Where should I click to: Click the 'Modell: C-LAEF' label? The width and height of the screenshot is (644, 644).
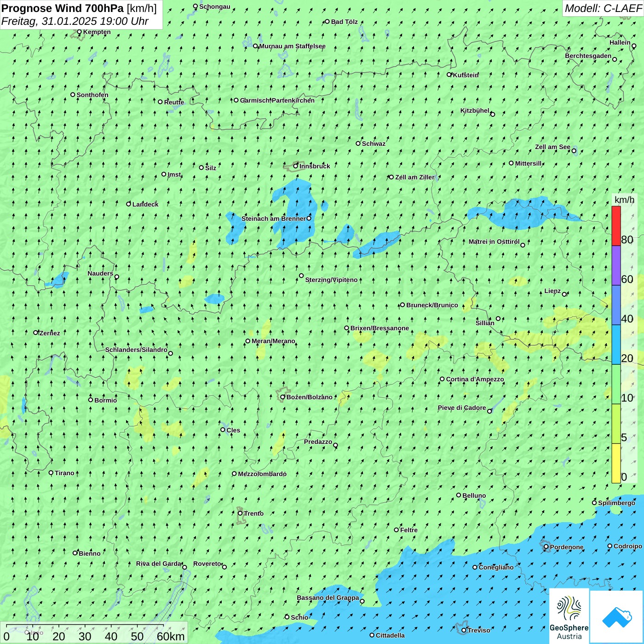click(603, 8)
